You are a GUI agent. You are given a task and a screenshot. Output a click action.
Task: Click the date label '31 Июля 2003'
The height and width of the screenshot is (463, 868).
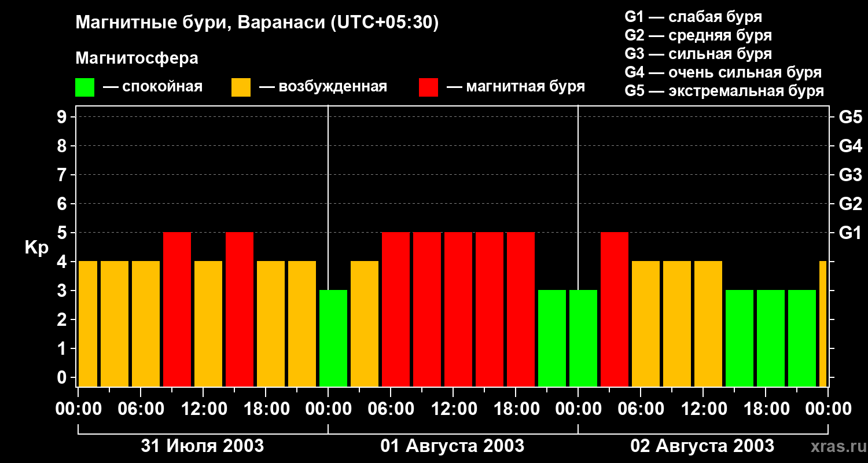click(203, 446)
